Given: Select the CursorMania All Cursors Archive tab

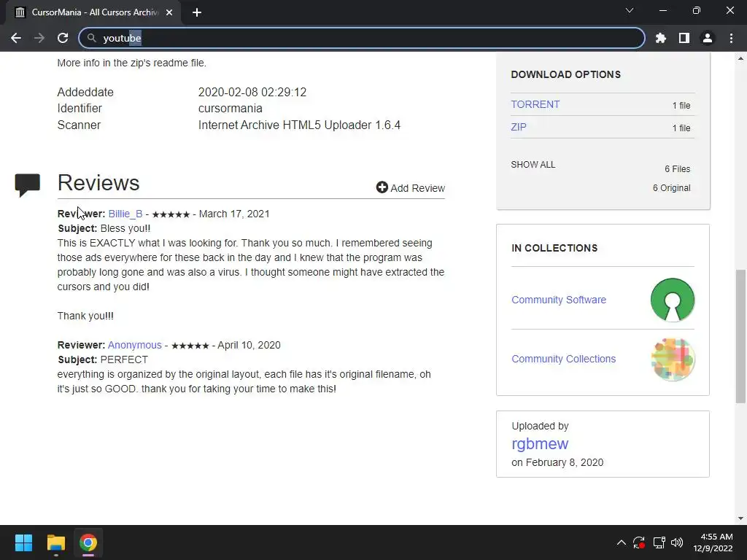Looking at the screenshot, I should pos(93,12).
